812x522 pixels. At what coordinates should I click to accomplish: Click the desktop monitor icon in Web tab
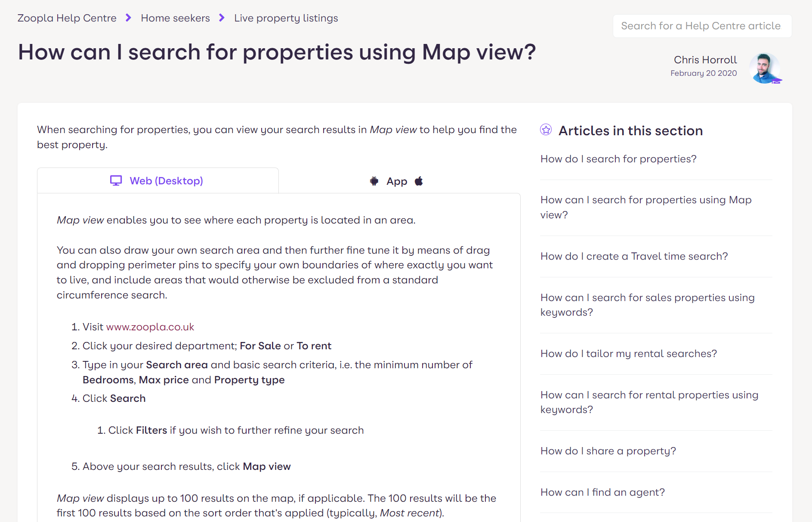116,181
